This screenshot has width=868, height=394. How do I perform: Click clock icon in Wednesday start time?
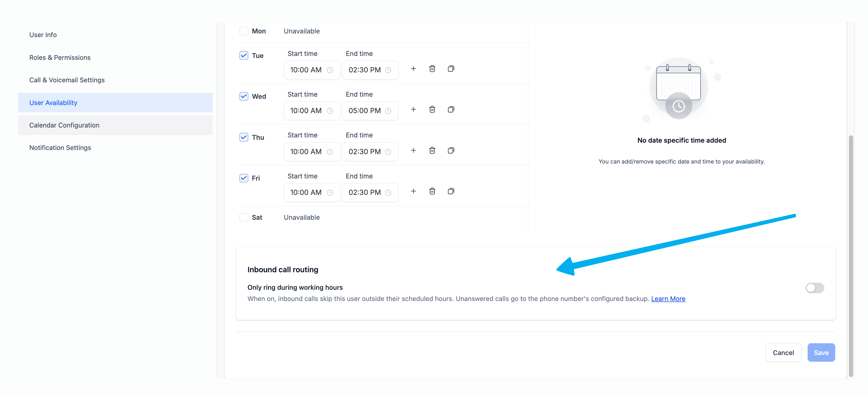pos(330,111)
